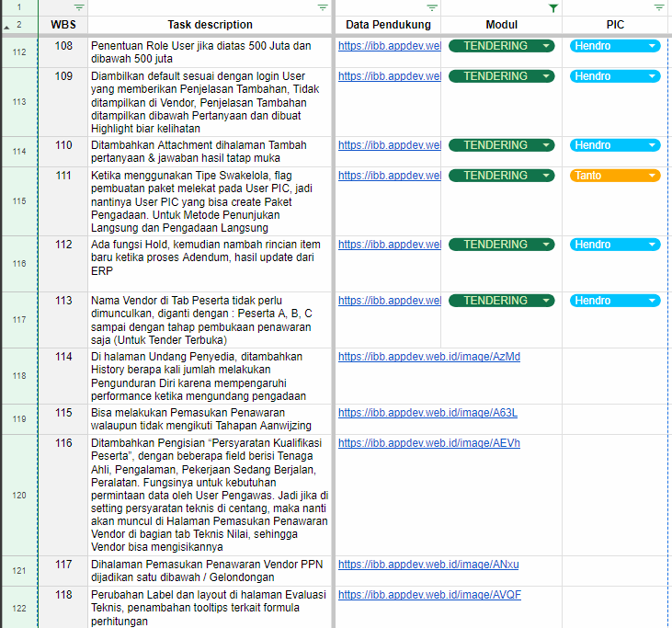Expand TENDERING dropdown for WBS 113
Screen dimensions: 672x628
tap(546, 301)
